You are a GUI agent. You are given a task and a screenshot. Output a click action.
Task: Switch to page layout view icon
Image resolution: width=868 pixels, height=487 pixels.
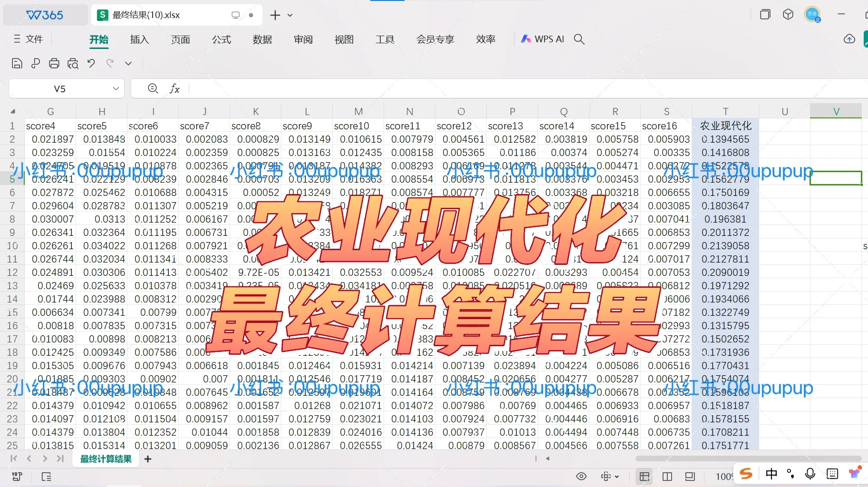690,477
